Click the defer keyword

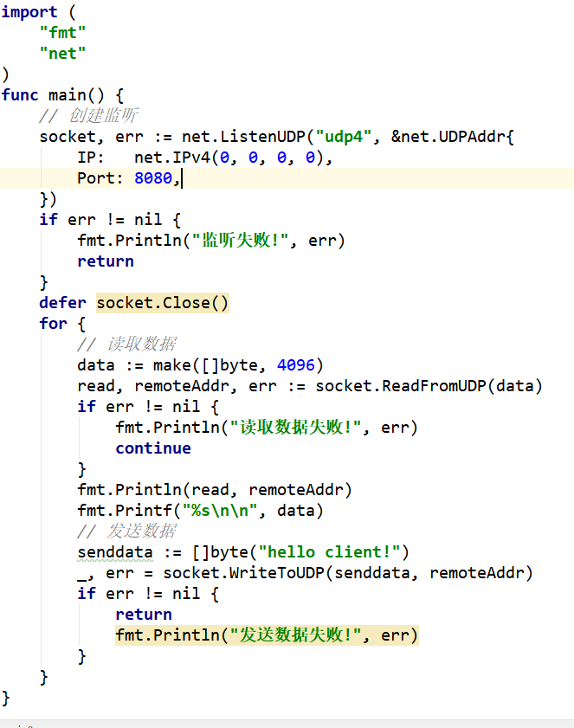point(62,303)
